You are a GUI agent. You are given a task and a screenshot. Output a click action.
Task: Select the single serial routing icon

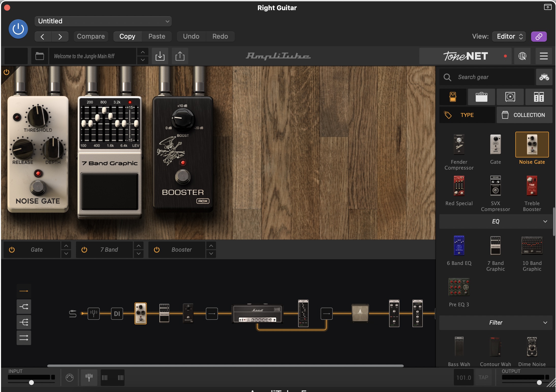coord(24,291)
